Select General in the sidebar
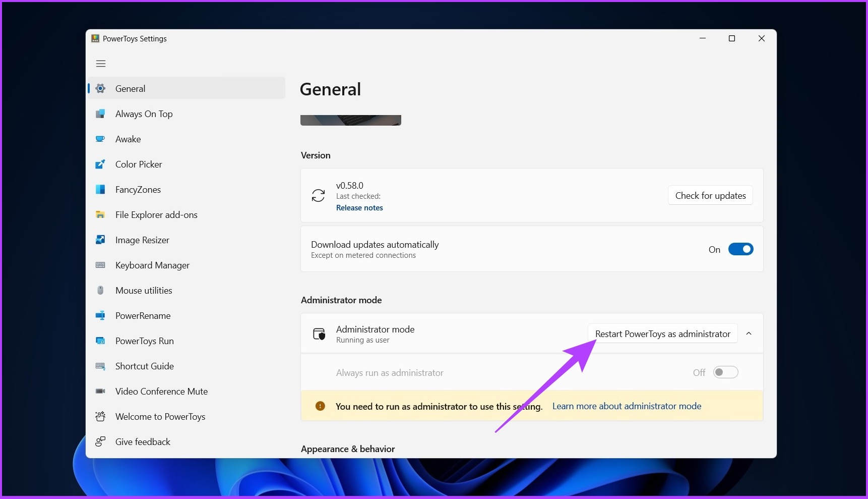 [x=187, y=88]
